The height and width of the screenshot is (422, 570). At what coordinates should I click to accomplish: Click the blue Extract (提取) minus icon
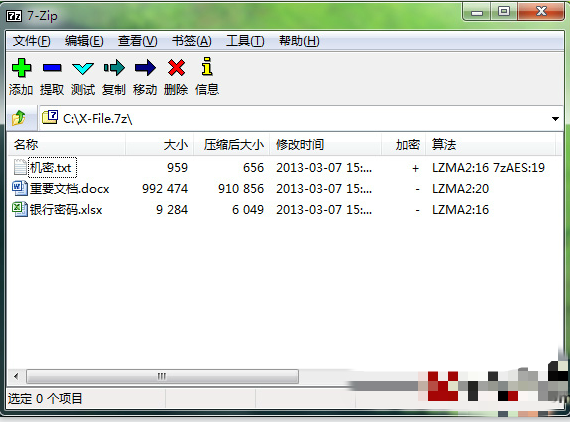(x=52, y=68)
